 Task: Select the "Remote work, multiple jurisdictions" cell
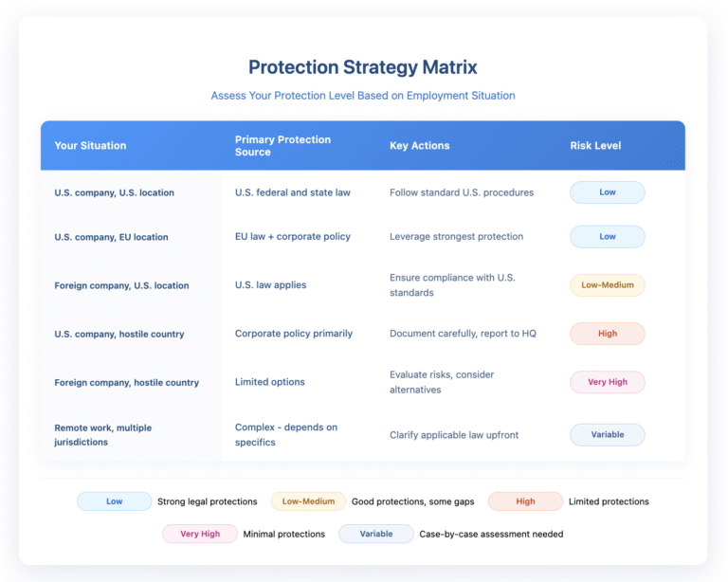102,435
